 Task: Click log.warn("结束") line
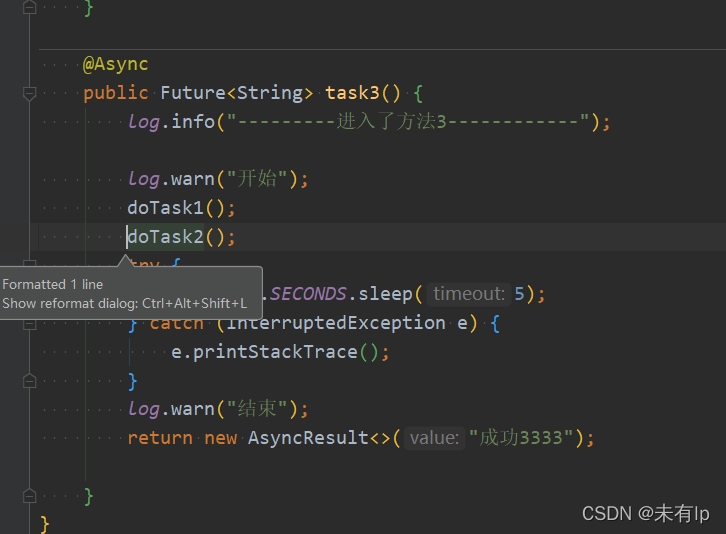pos(218,409)
